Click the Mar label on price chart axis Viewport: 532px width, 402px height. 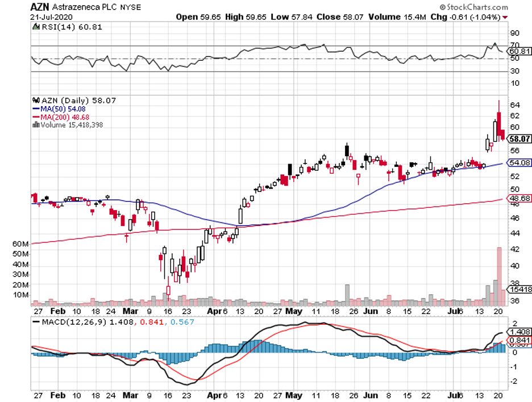coord(130,312)
